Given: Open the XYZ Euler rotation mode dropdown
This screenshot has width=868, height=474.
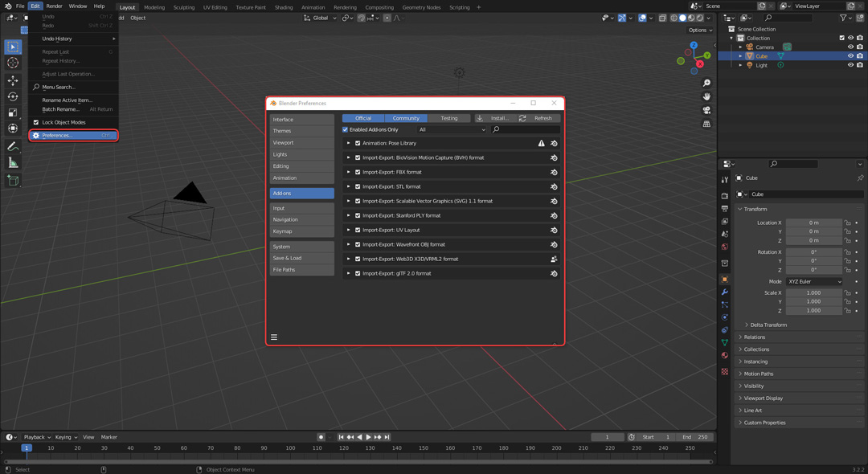Looking at the screenshot, I should (814, 282).
